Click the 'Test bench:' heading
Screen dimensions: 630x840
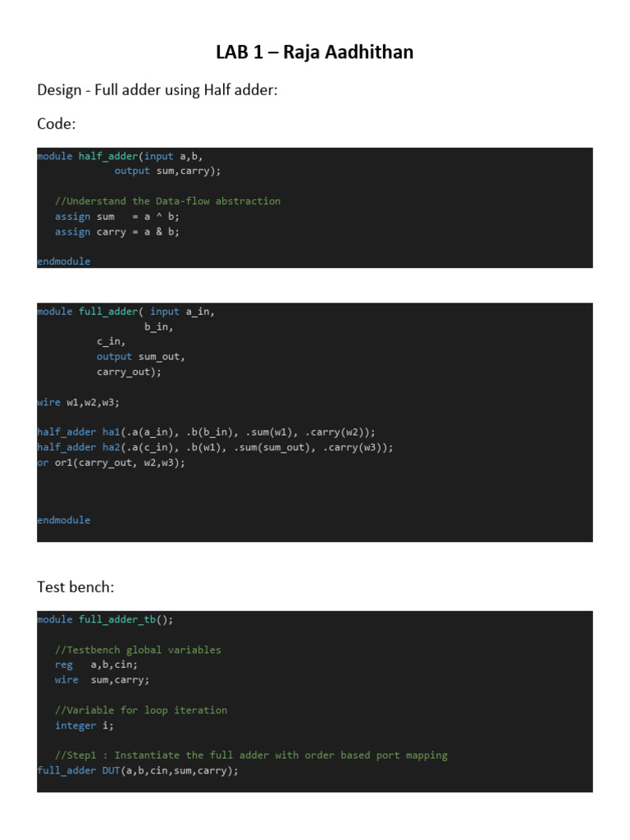(73, 587)
